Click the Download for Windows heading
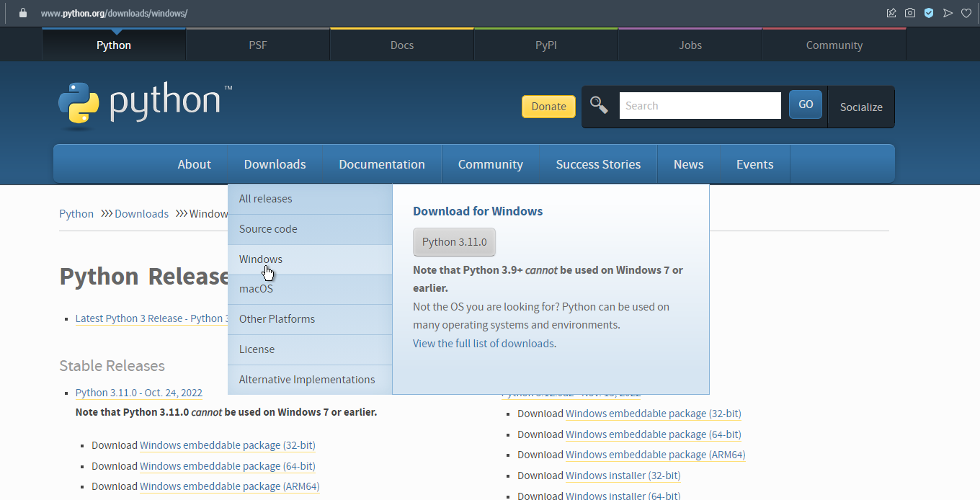Screen dimensions: 980x500 (x=478, y=211)
